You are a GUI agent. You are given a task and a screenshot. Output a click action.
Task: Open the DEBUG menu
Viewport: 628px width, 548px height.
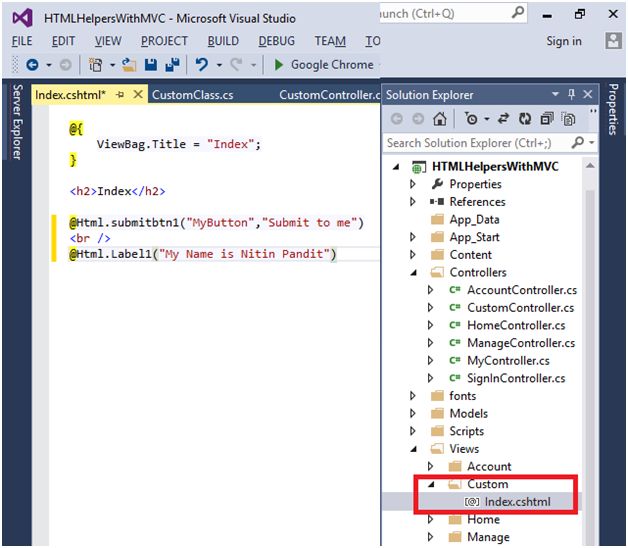[276, 41]
